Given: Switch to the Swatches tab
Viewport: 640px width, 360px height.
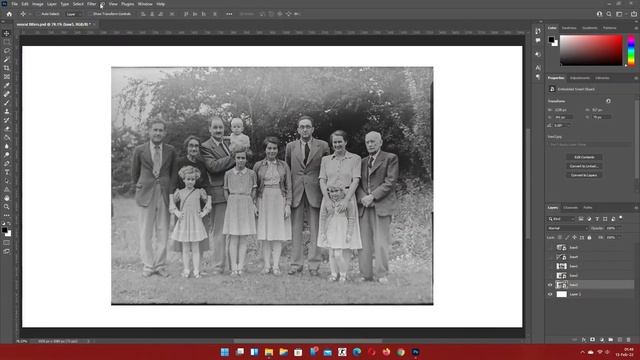Looking at the screenshot, I should (569, 28).
